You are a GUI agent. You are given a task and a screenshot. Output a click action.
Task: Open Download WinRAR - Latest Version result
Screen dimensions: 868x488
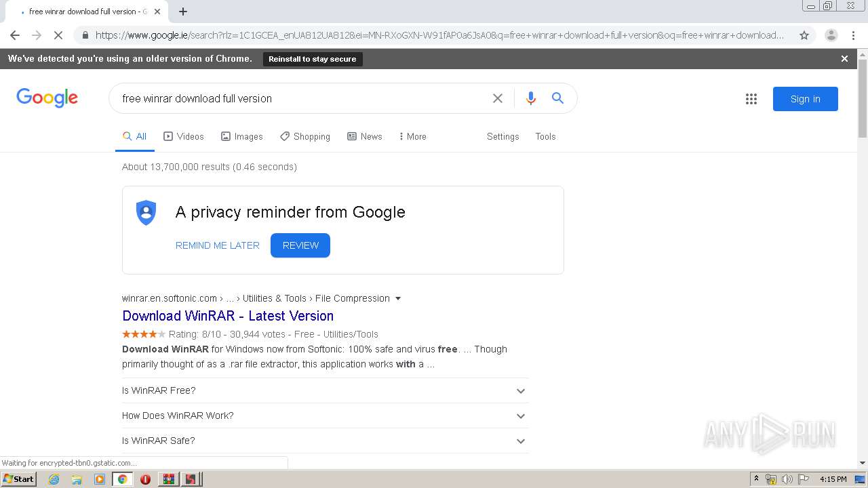click(x=228, y=316)
